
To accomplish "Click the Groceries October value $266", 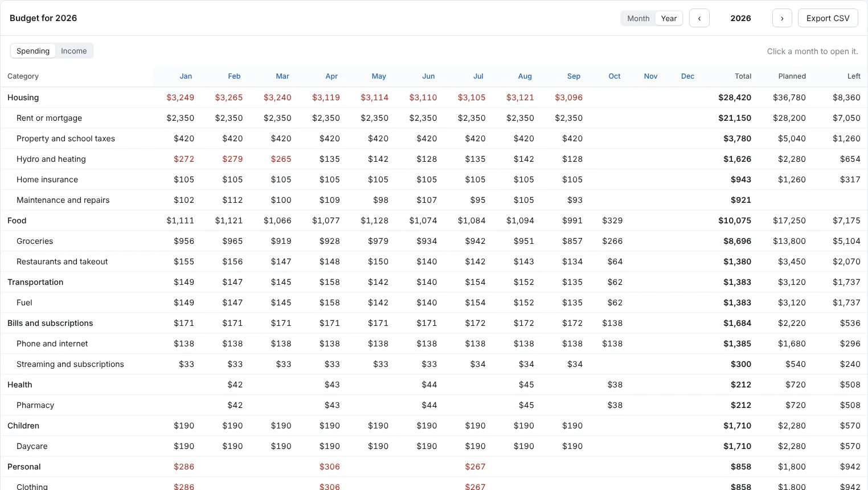I will tap(612, 241).
